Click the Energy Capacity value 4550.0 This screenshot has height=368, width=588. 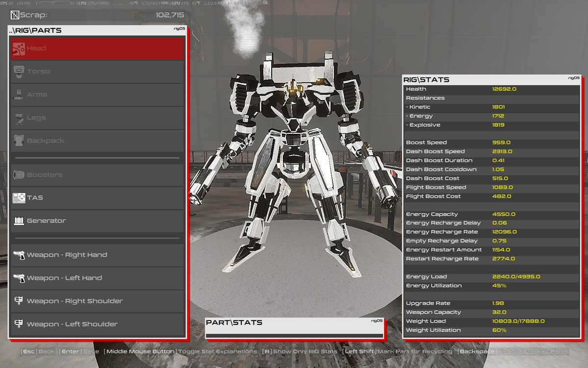(504, 214)
